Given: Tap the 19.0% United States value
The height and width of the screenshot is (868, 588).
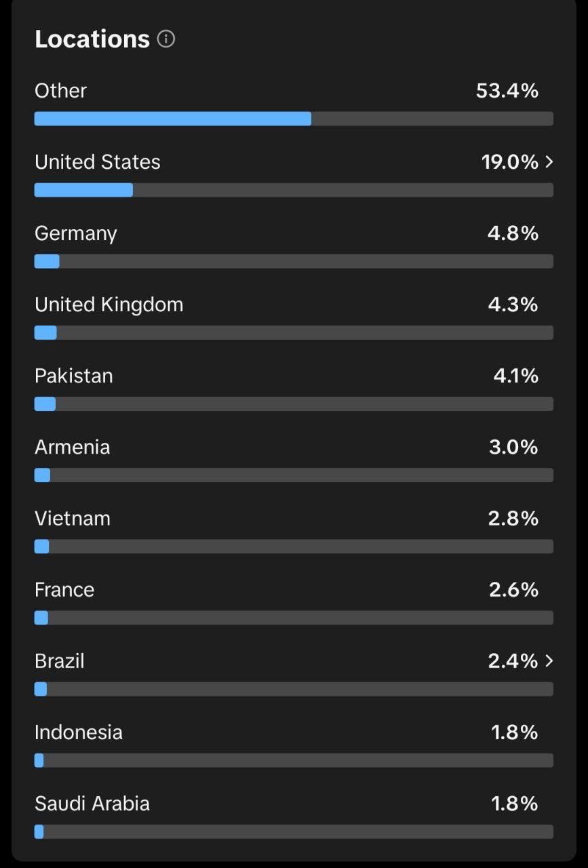Looking at the screenshot, I should [x=510, y=162].
